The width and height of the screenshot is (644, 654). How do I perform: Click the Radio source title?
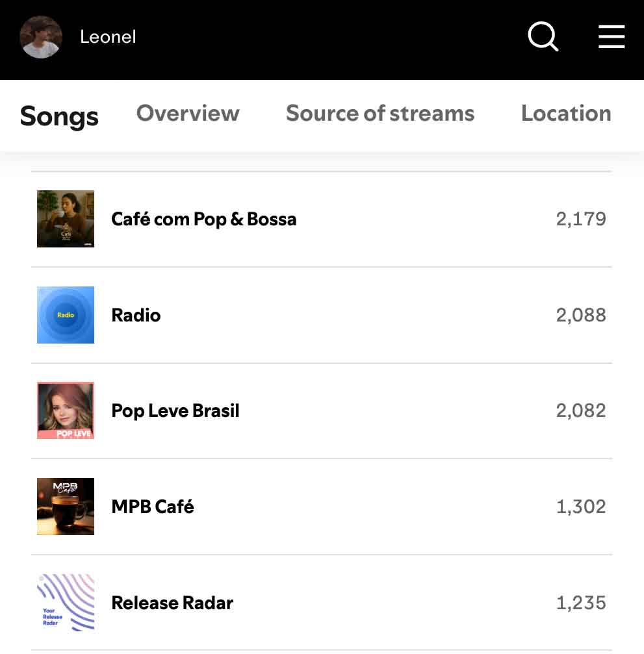point(136,315)
